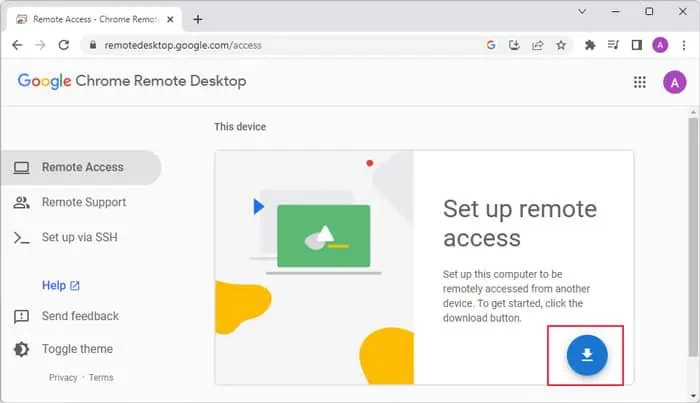Screen dimensions: 700x403
Task: Click the 'Set up remote access' heading
Action: click(x=520, y=223)
